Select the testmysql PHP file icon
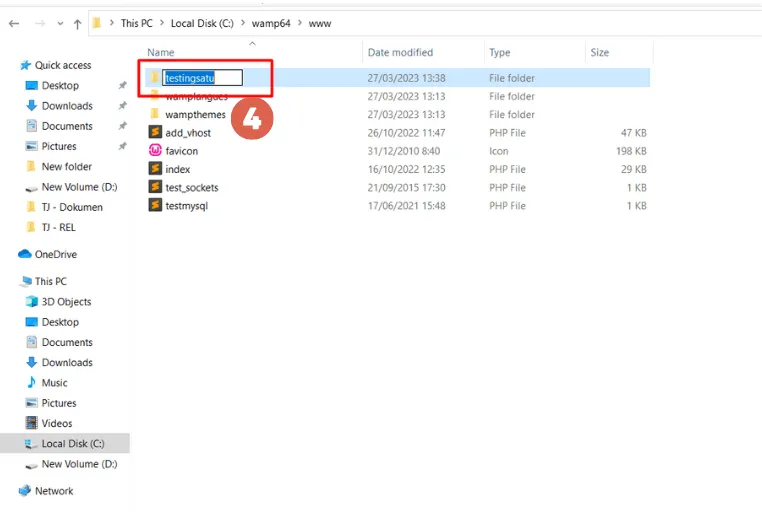Viewport: 762px width, 512px height. [155, 205]
